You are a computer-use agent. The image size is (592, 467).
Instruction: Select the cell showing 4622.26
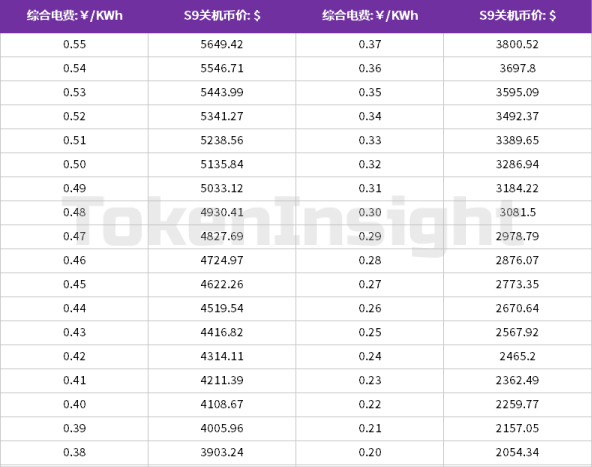tap(222, 284)
